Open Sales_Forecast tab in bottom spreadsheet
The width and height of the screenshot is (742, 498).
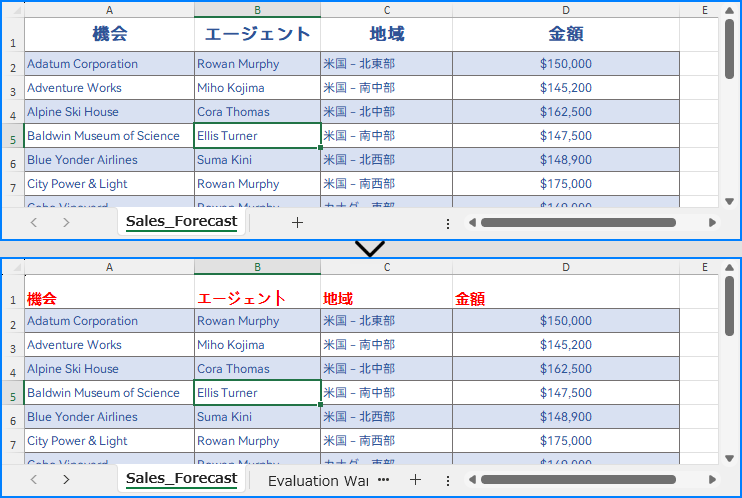tap(182, 479)
